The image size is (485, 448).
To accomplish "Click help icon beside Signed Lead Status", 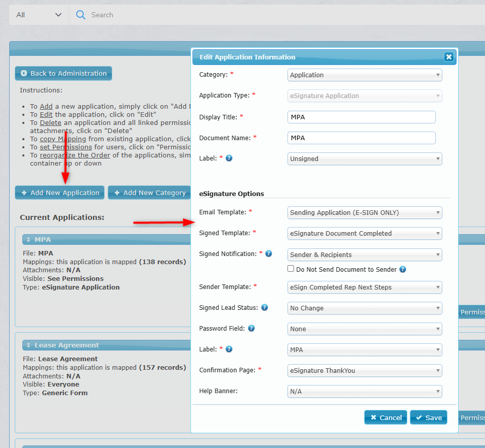I will (265, 307).
